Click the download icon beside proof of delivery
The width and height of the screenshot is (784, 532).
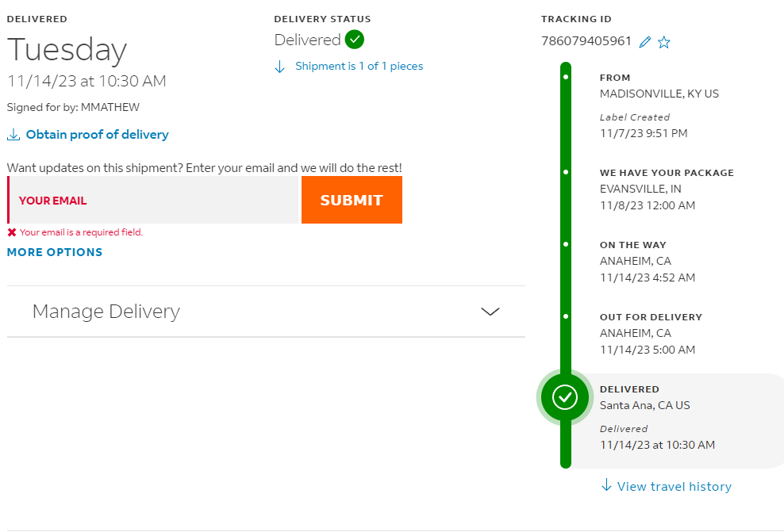(x=13, y=134)
